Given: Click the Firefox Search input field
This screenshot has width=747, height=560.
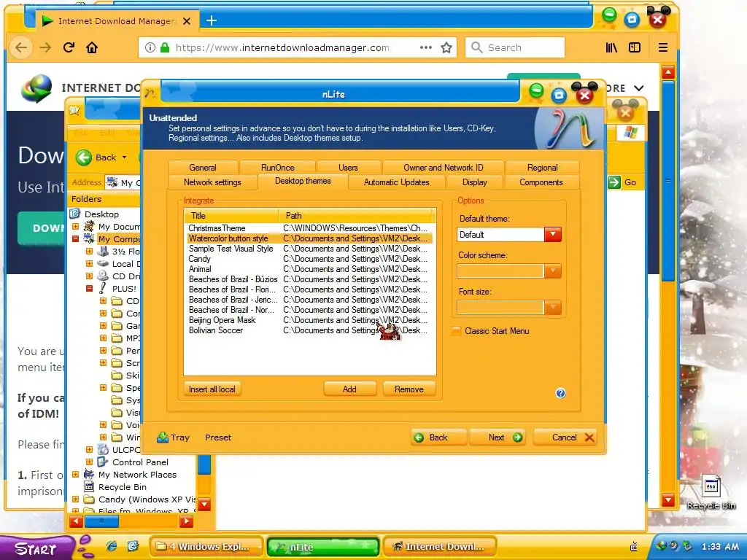Looking at the screenshot, I should 514,47.
